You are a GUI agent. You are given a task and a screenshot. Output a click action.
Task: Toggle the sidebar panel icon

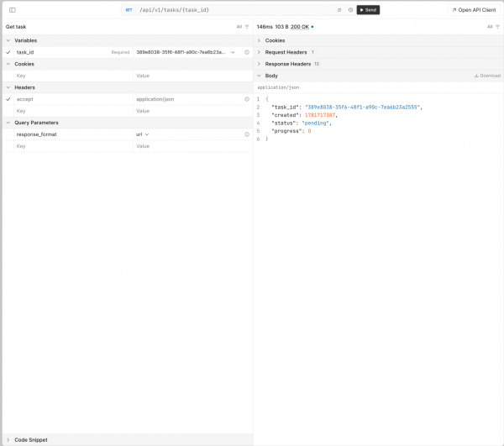click(x=13, y=10)
